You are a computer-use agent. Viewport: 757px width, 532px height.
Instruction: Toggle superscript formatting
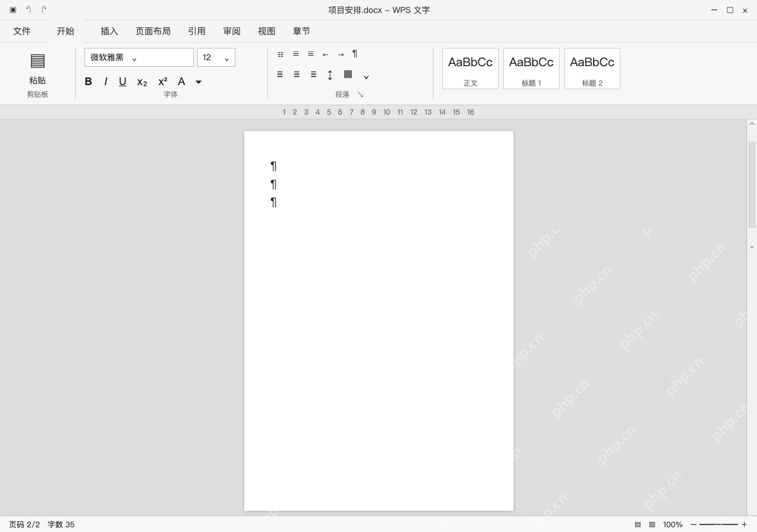163,82
